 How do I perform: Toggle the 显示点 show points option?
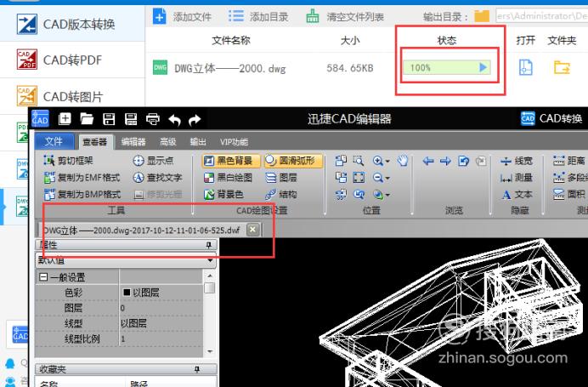(x=153, y=161)
